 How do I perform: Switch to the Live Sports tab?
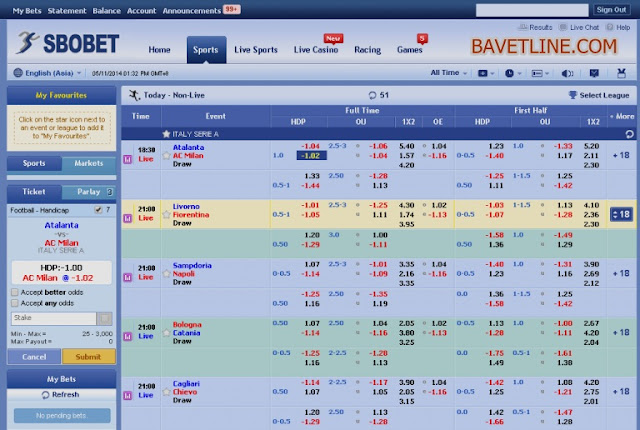256,50
